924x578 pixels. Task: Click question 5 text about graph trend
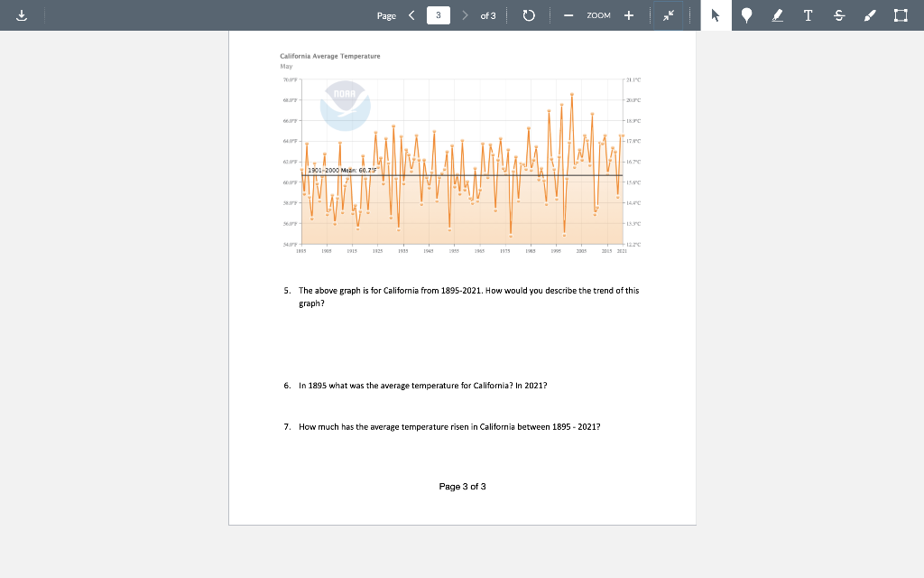(468, 296)
